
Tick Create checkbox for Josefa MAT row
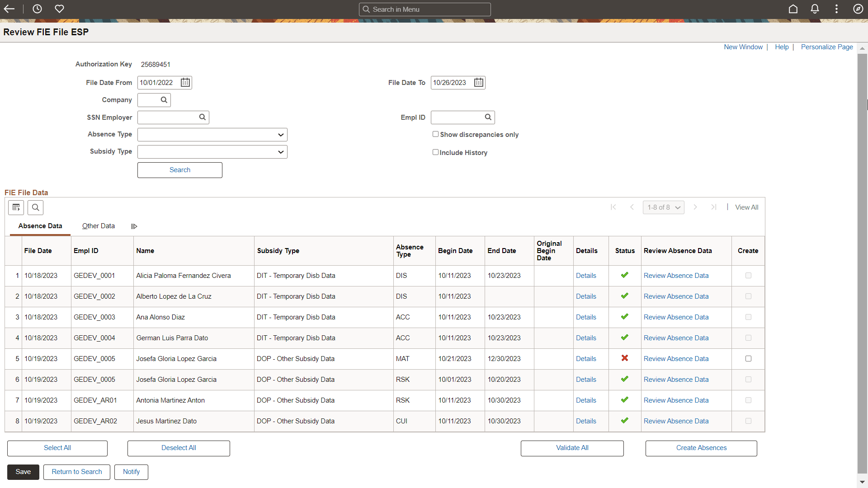click(x=748, y=358)
